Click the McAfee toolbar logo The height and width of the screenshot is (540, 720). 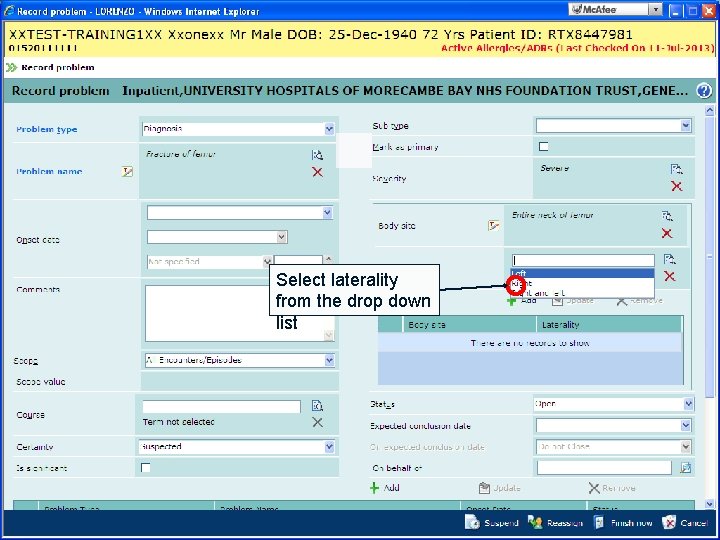[x=595, y=9]
